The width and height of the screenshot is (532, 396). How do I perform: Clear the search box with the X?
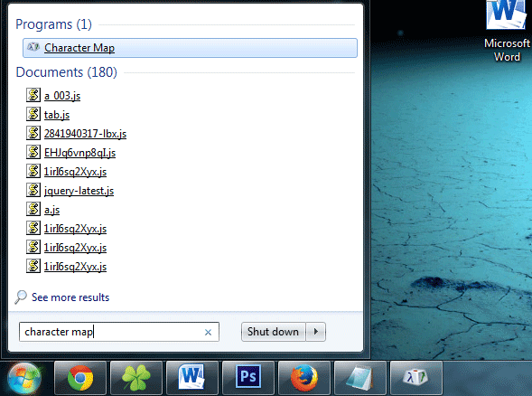[208, 332]
